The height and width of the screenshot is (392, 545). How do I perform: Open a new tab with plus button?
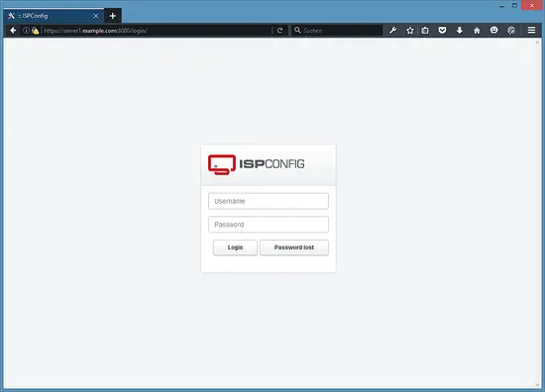point(113,16)
